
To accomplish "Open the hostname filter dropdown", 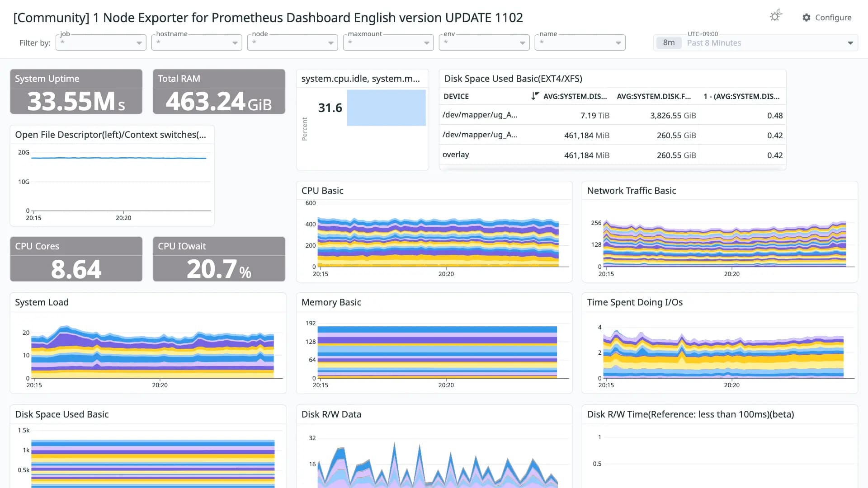I will [x=197, y=42].
